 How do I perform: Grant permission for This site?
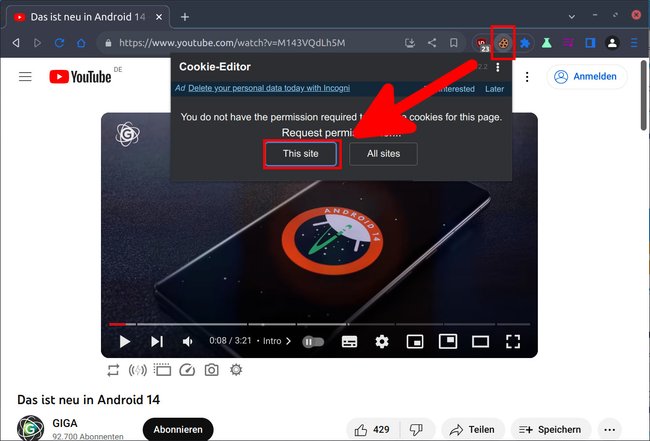(x=301, y=154)
